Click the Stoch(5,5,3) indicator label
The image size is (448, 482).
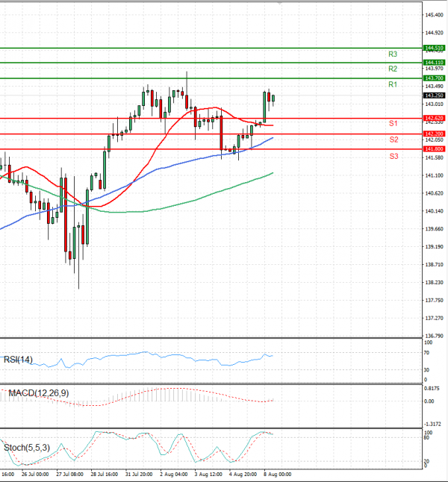point(27,448)
